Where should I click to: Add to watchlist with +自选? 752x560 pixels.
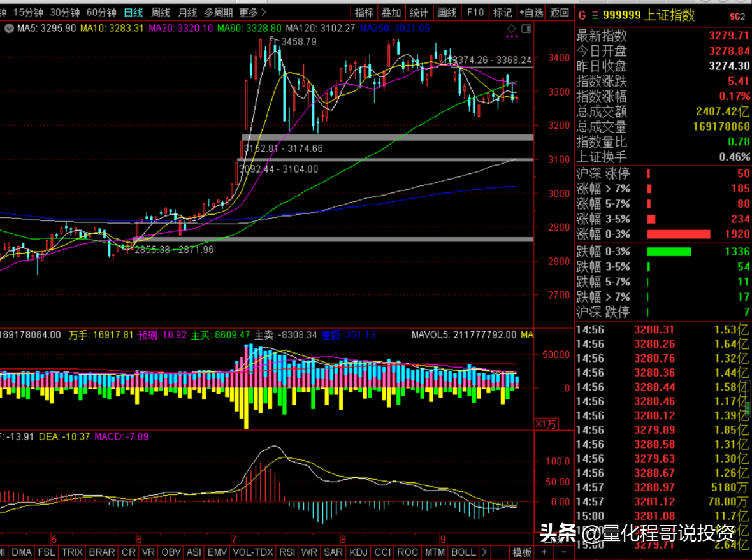click(x=531, y=13)
